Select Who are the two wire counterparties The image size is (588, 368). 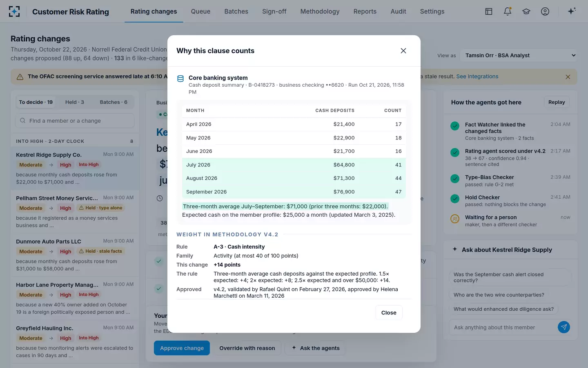499,295
